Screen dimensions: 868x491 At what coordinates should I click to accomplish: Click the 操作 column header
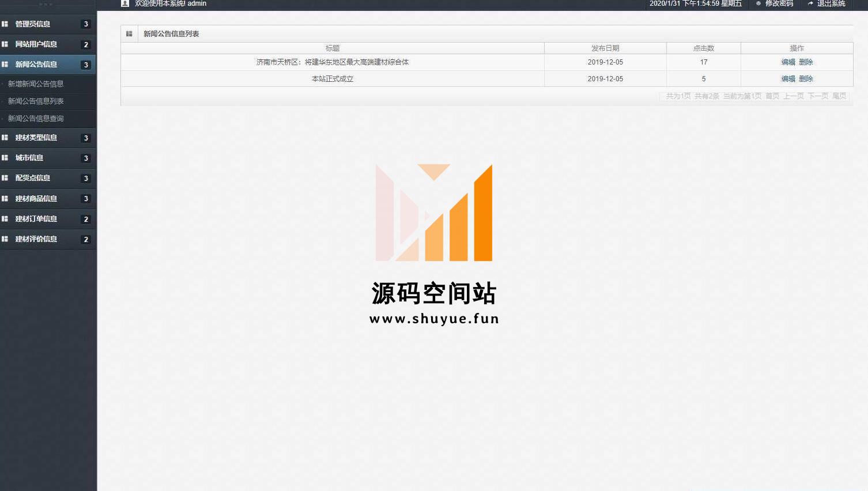797,48
